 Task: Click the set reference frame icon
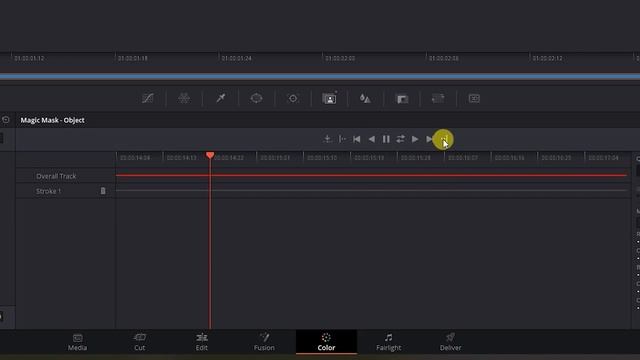342,139
